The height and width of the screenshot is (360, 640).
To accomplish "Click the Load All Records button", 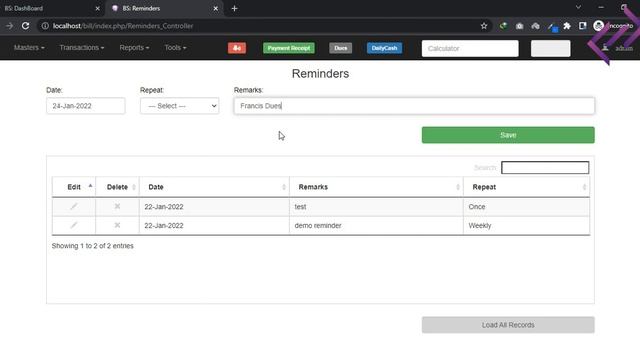I will (x=508, y=325).
